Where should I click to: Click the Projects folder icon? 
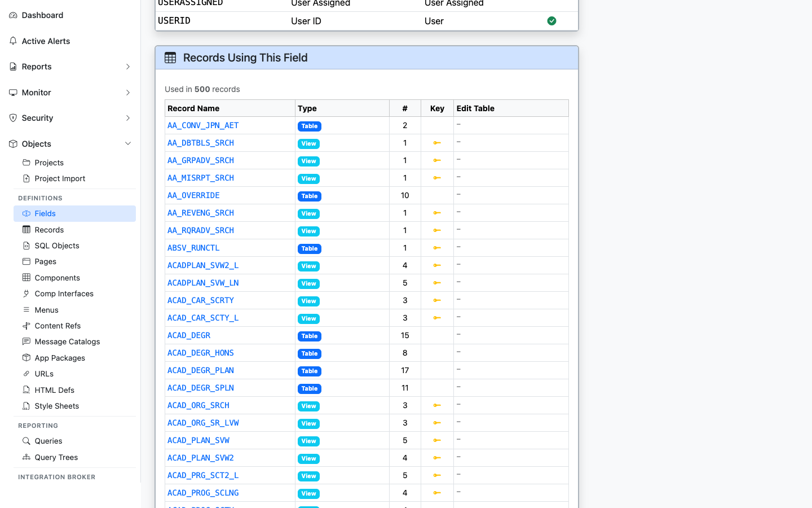coord(27,163)
